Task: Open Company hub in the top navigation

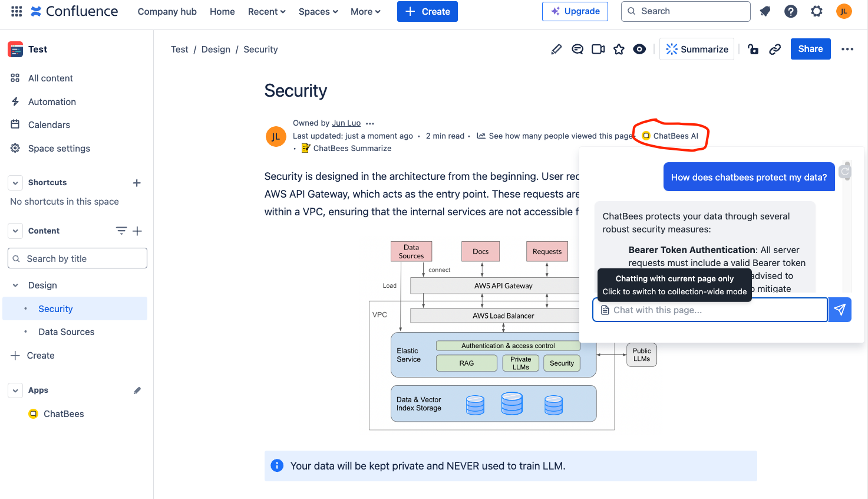Action: coord(167,11)
